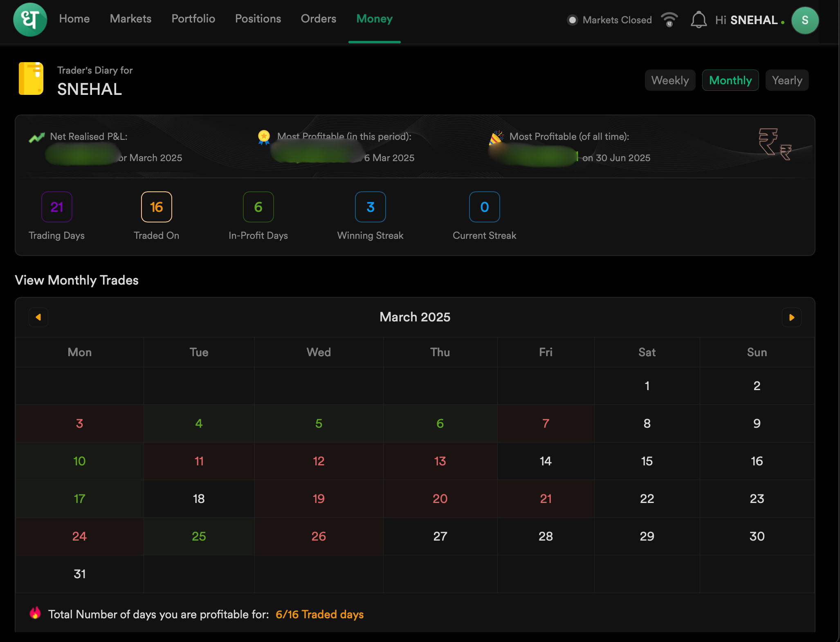This screenshot has width=840, height=642.
Task: Click the flame icon near profitable days
Action: click(x=36, y=613)
